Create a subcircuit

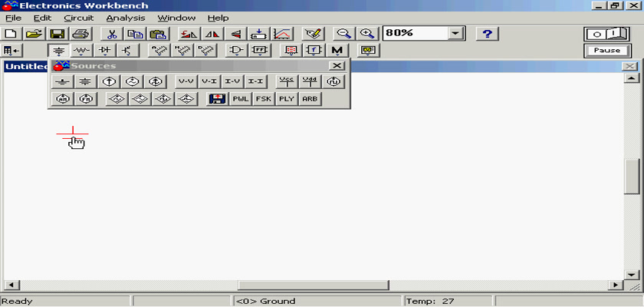coord(259,34)
